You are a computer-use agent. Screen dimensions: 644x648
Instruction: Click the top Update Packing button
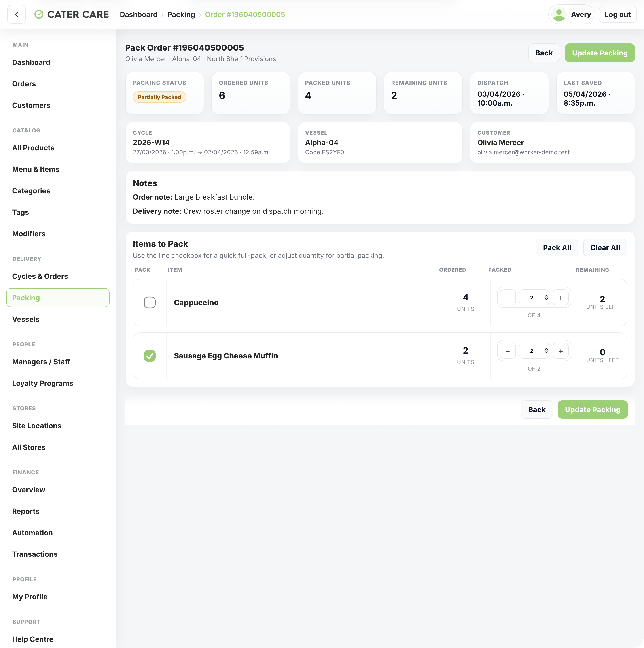(x=600, y=53)
